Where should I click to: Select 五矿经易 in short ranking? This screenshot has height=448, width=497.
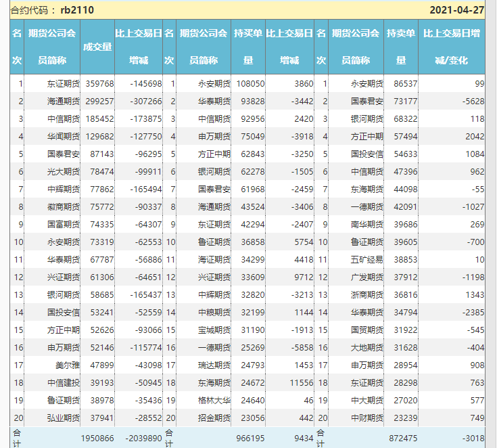tap(367, 260)
